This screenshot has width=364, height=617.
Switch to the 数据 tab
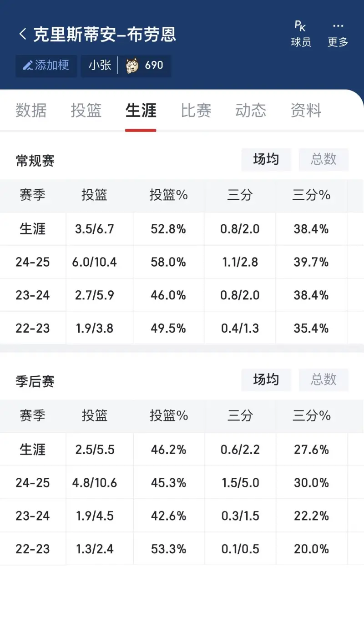[31, 111]
